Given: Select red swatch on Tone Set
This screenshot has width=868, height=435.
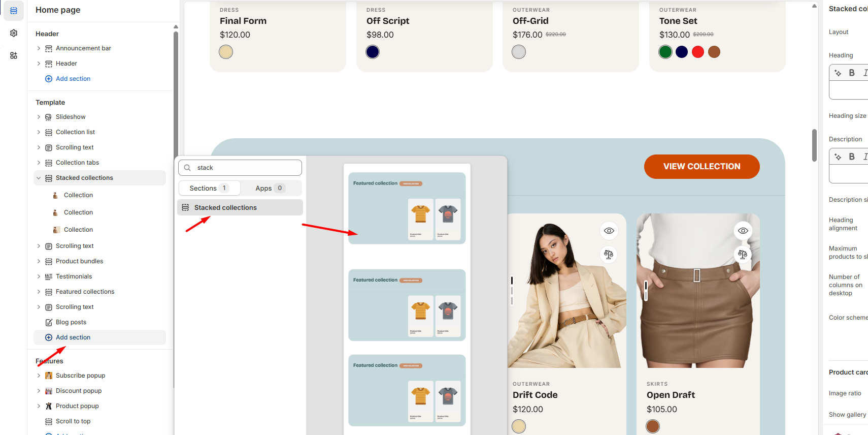Looking at the screenshot, I should (698, 52).
